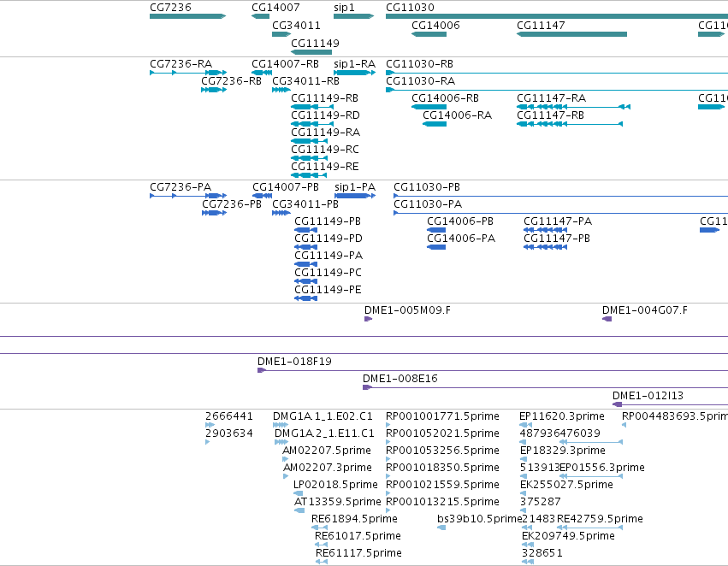This screenshot has height=566, width=728.
Task: Open the CG7236-RB transcript label
Action: coord(231,81)
